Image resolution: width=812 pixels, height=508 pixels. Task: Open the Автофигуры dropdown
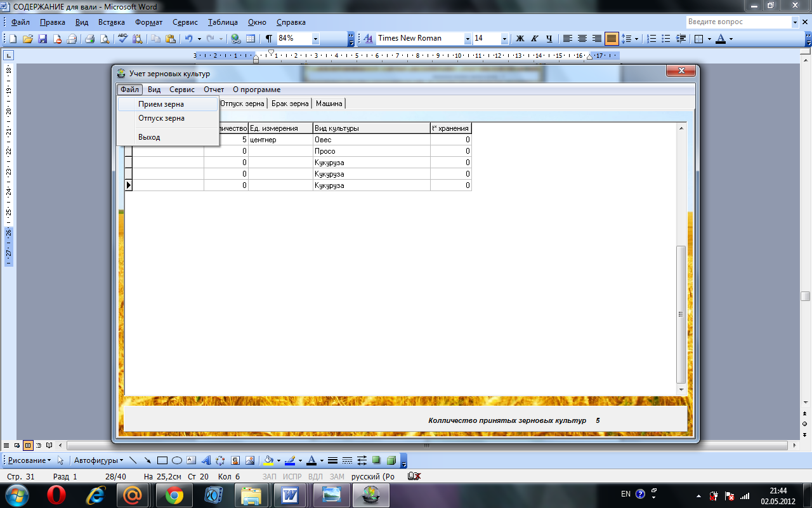[99, 460]
